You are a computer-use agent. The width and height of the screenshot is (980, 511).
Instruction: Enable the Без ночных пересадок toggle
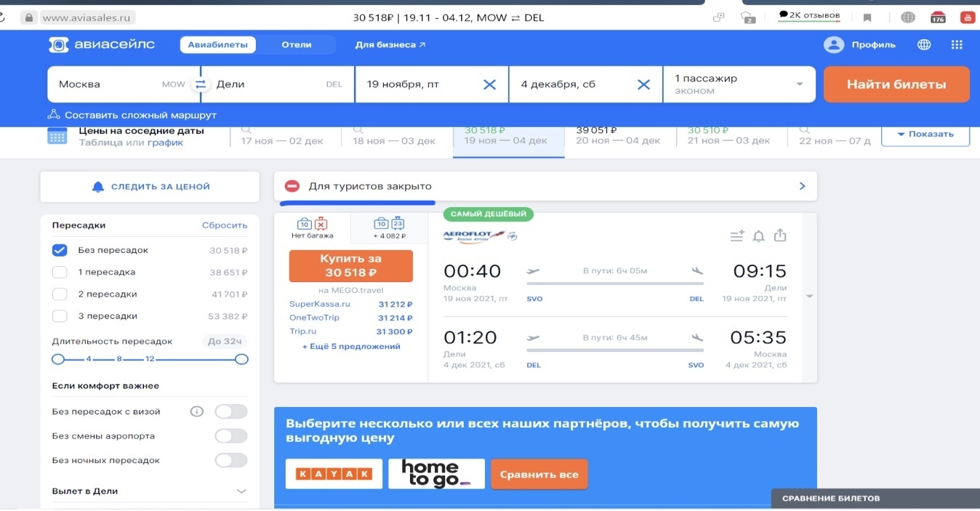tap(230, 460)
